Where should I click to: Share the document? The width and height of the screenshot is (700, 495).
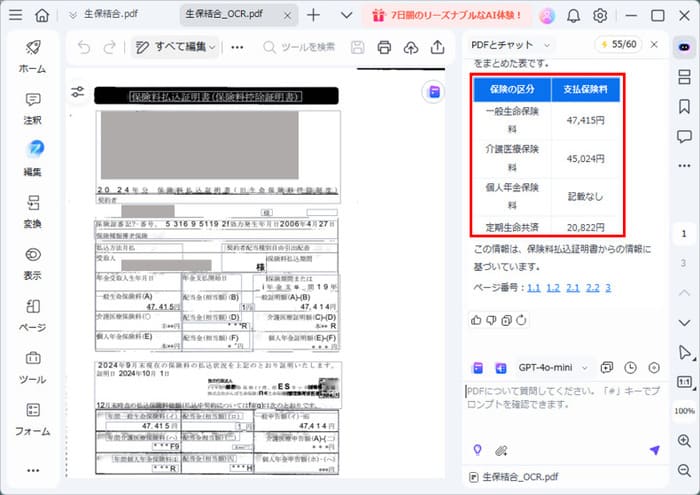[x=438, y=47]
